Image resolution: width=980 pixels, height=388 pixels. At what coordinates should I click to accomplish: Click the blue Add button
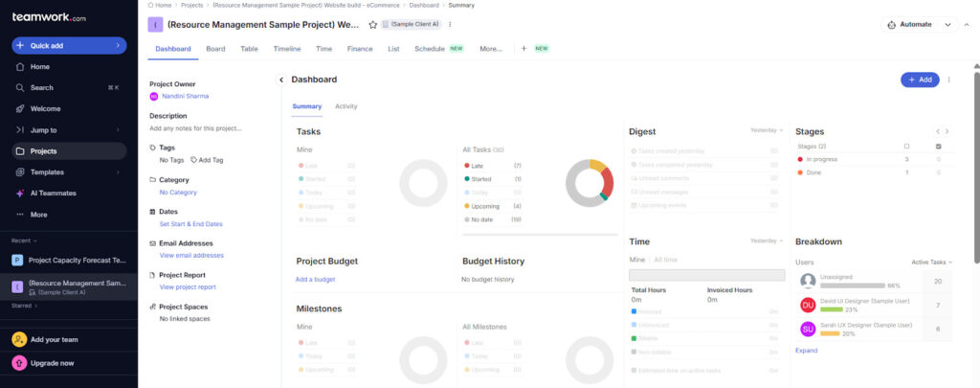[920, 80]
